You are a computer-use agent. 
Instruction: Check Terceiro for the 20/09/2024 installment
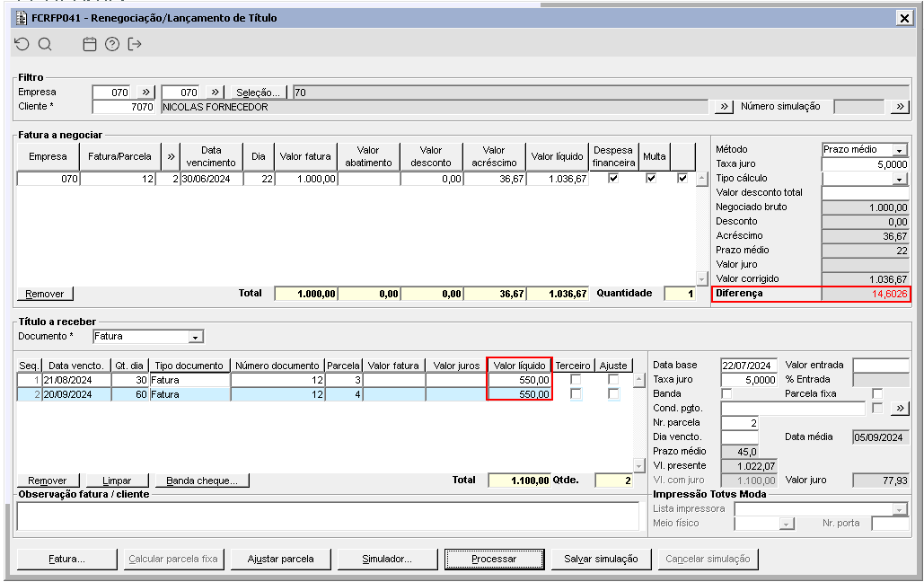click(576, 394)
